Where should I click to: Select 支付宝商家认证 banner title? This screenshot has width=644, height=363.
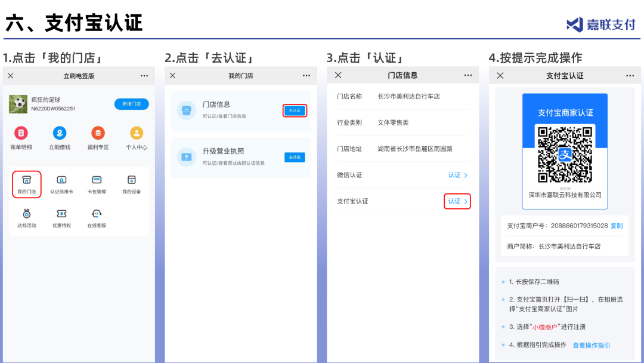[x=565, y=113]
